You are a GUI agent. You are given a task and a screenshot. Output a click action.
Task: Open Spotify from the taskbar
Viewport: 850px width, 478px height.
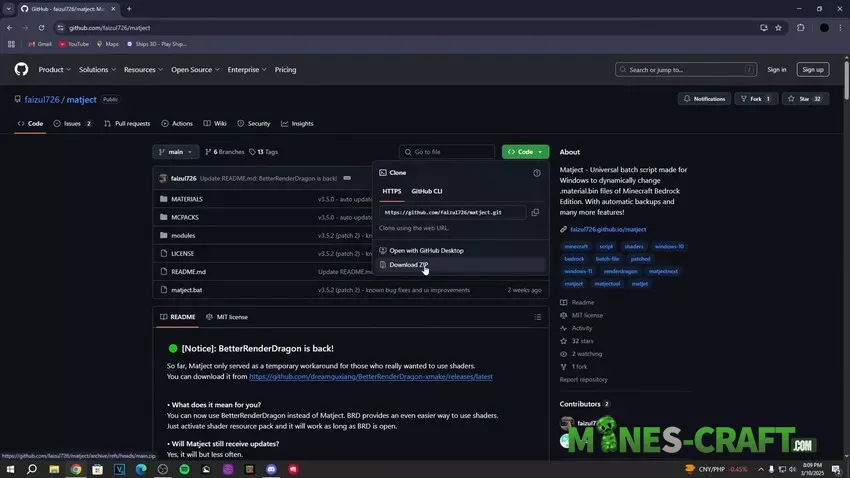(185, 469)
